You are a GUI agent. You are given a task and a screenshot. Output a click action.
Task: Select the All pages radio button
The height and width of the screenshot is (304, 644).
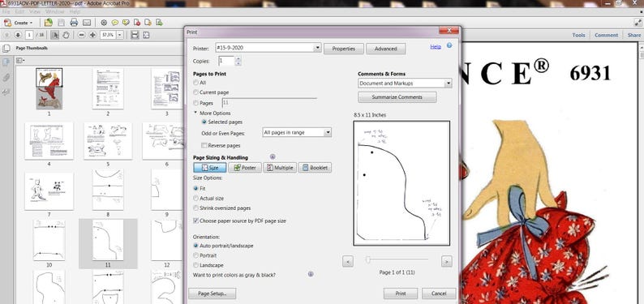196,83
